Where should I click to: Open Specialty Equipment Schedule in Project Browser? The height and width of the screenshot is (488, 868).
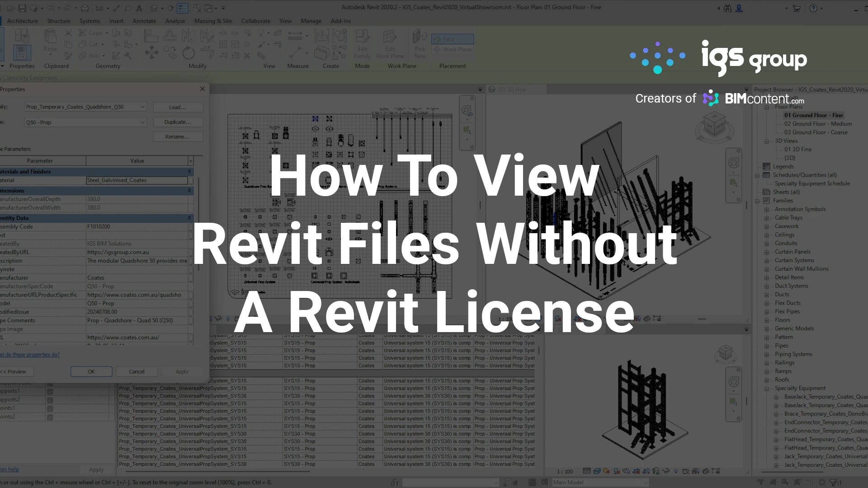(812, 183)
